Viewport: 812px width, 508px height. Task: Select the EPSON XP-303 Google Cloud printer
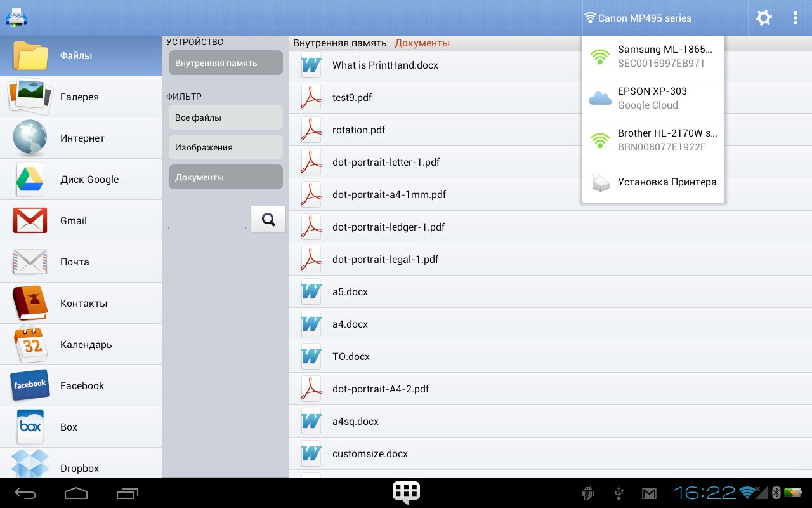(x=653, y=98)
